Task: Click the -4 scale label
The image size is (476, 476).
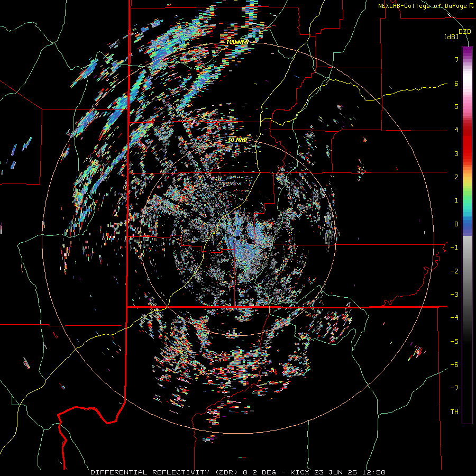Action: tap(454, 318)
